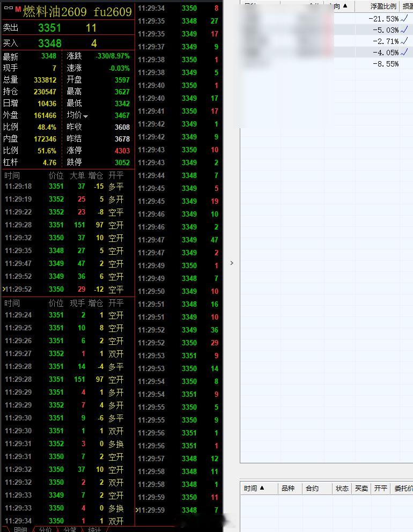This screenshot has width=413, height=532.
Task: Click the 现手 column header in the tick list
Action: tap(77, 303)
